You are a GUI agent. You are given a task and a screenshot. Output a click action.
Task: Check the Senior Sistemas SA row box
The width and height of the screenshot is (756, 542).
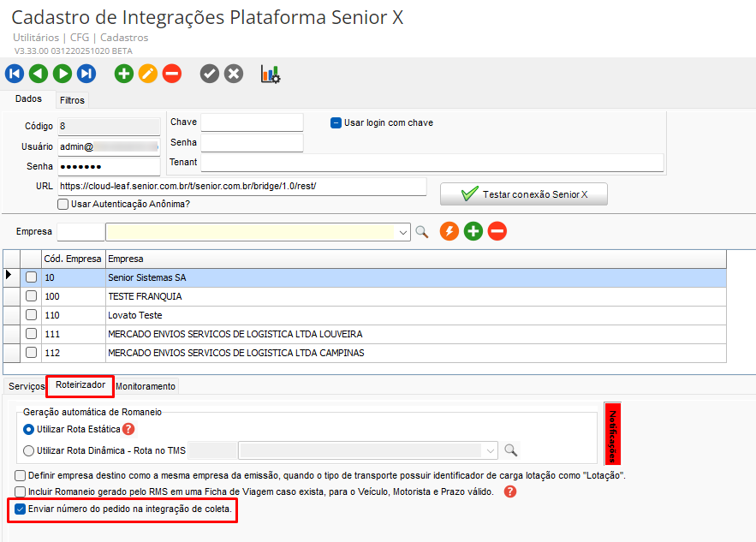point(32,277)
